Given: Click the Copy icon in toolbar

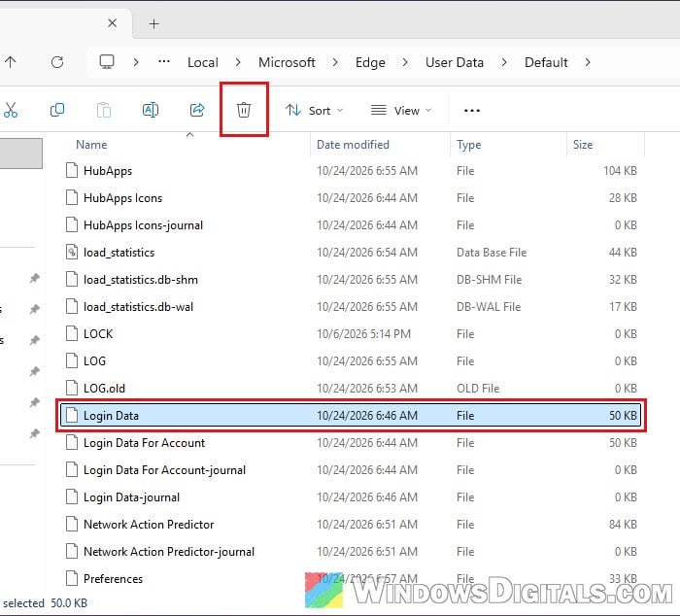Looking at the screenshot, I should coord(57,110).
